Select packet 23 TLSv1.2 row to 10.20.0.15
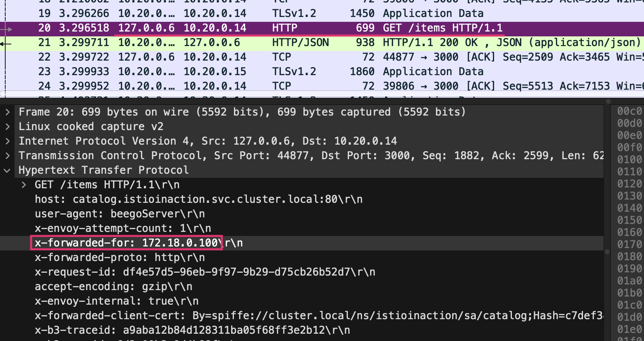 pos(322,72)
